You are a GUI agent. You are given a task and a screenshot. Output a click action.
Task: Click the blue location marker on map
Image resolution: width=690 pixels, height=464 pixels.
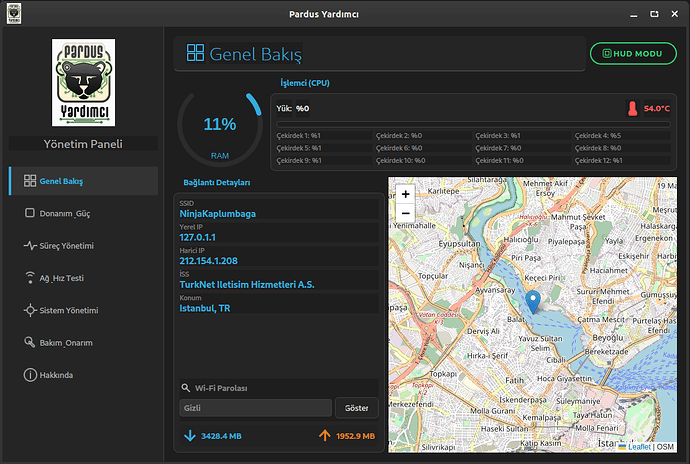coord(533,300)
